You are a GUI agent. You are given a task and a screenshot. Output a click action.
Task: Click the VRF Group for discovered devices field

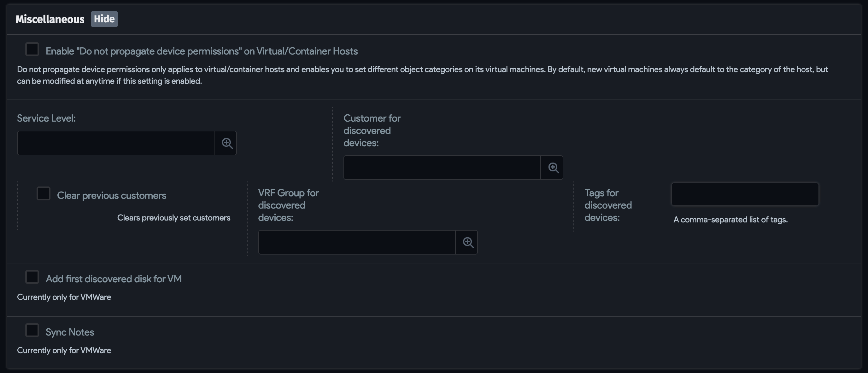tap(356, 242)
